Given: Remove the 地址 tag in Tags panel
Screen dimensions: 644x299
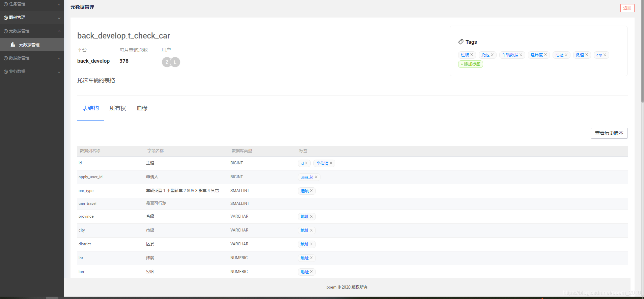Looking at the screenshot, I should (x=566, y=55).
